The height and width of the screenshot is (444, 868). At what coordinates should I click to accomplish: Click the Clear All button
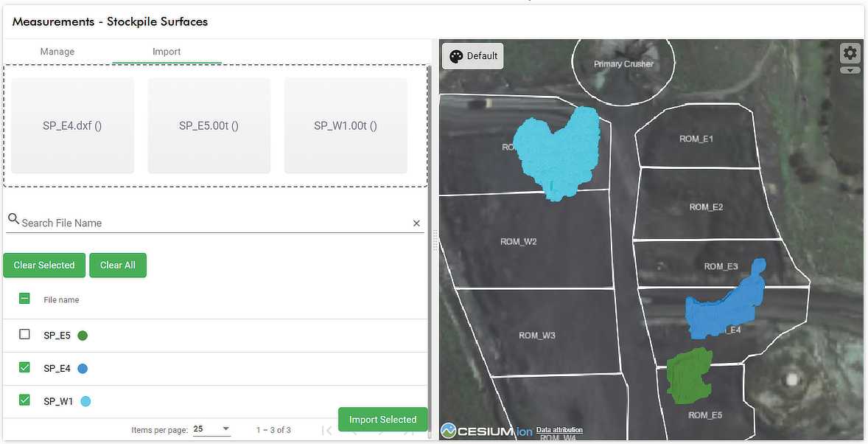(x=118, y=265)
